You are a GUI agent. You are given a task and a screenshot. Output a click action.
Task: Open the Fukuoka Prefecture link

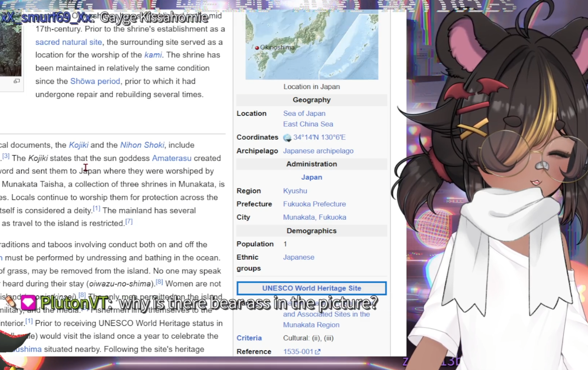pyautogui.click(x=314, y=204)
